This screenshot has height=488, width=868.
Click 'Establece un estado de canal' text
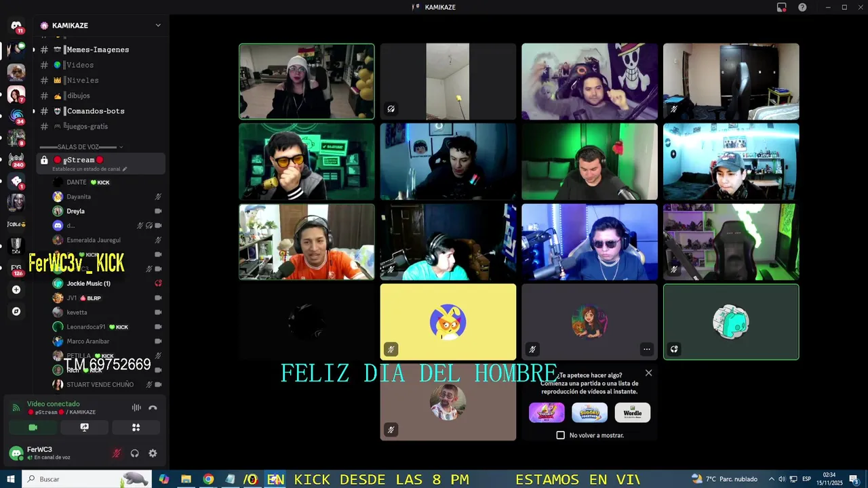point(86,169)
